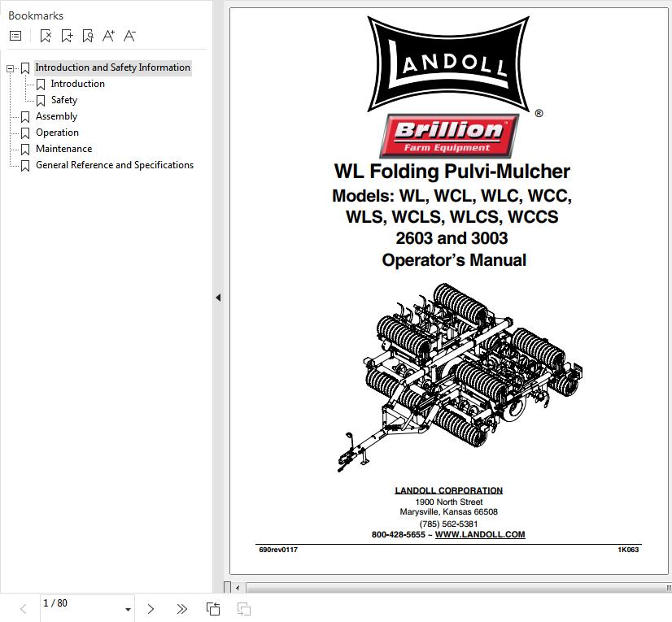Click the bookmark icon beside Maintenance
672x622 pixels.
point(25,150)
